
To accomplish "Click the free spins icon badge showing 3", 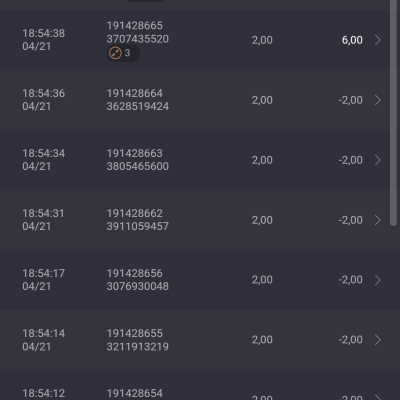I will pyautogui.click(x=123, y=53).
